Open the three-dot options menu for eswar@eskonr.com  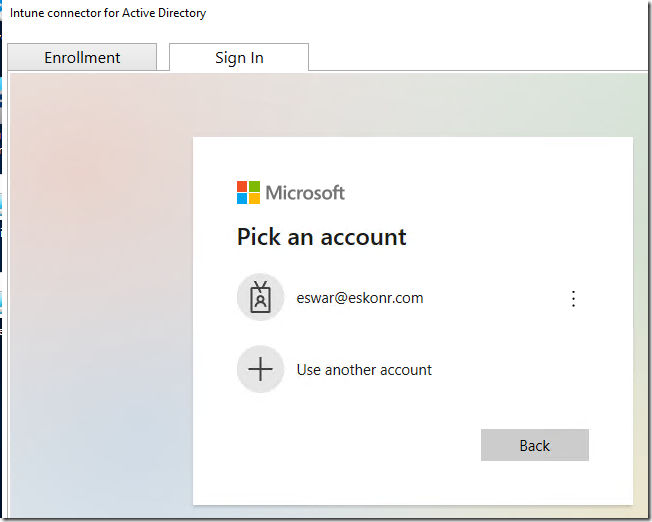point(573,299)
